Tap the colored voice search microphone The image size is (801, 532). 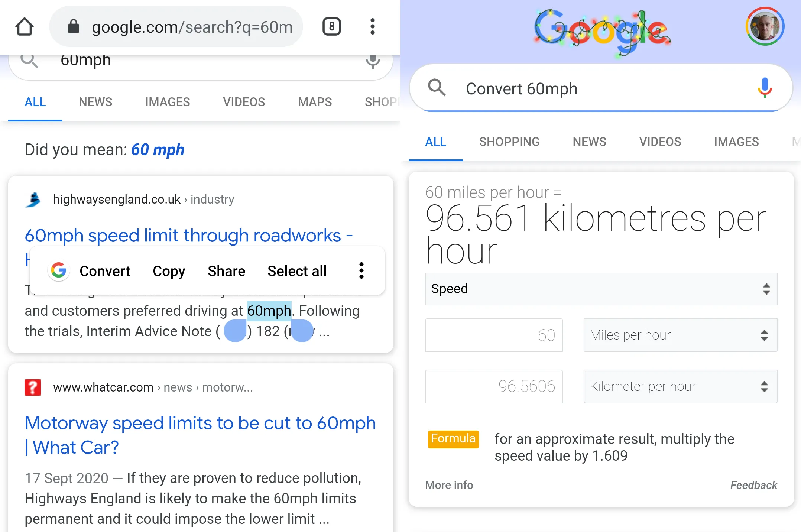point(765,88)
